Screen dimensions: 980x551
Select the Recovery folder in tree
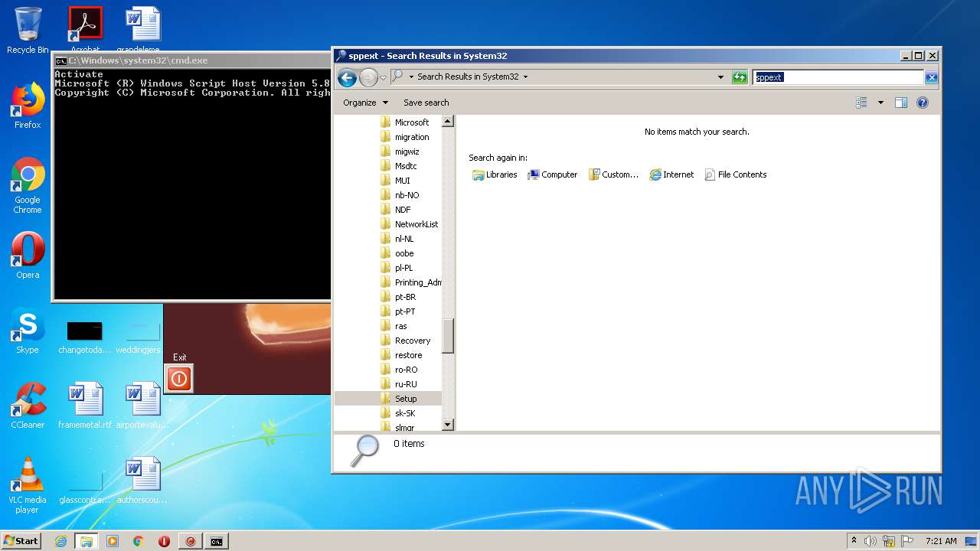[x=410, y=341]
